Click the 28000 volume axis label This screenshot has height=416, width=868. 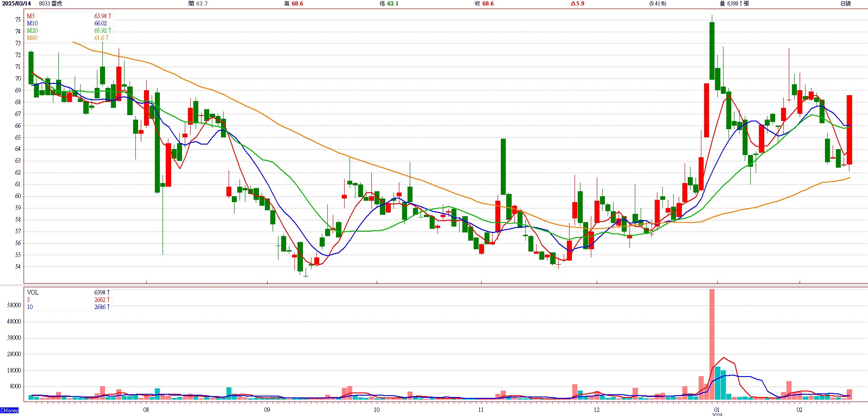pos(14,354)
